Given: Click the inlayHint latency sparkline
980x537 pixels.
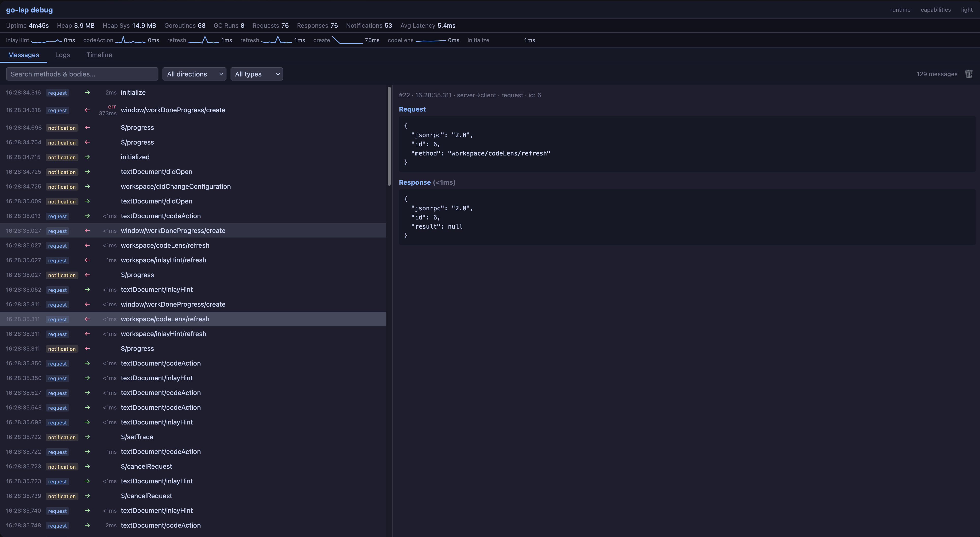Looking at the screenshot, I should (46, 40).
